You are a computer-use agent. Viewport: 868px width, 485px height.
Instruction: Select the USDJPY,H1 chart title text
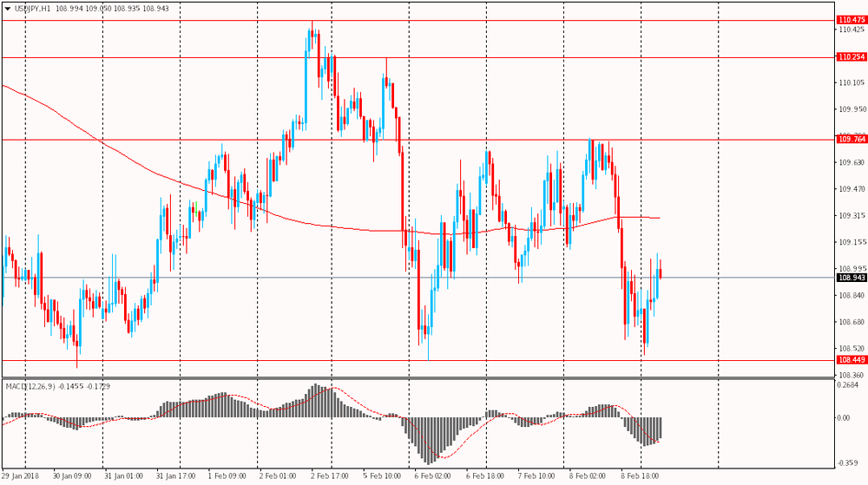click(33, 9)
